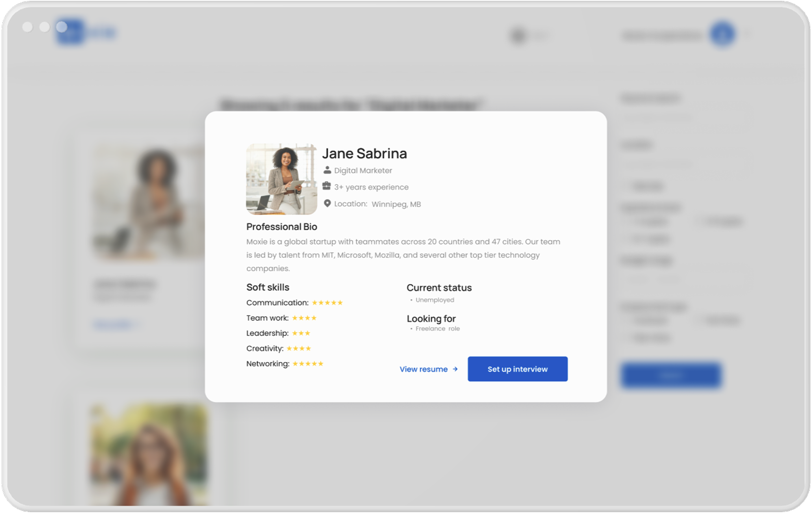The width and height of the screenshot is (812, 513).
Task: Click the Networking star rating
Action: 307,364
